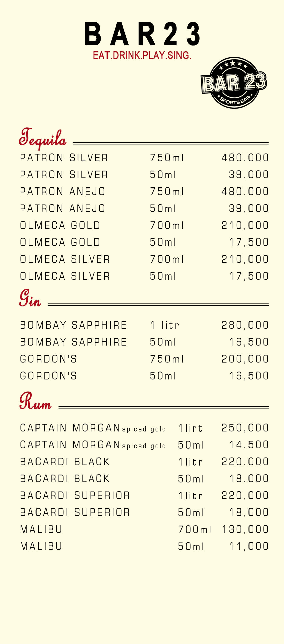Screen dimensions: 284x644
Task: Choose Bacardi Superior 50ml entry
Action: (144, 512)
